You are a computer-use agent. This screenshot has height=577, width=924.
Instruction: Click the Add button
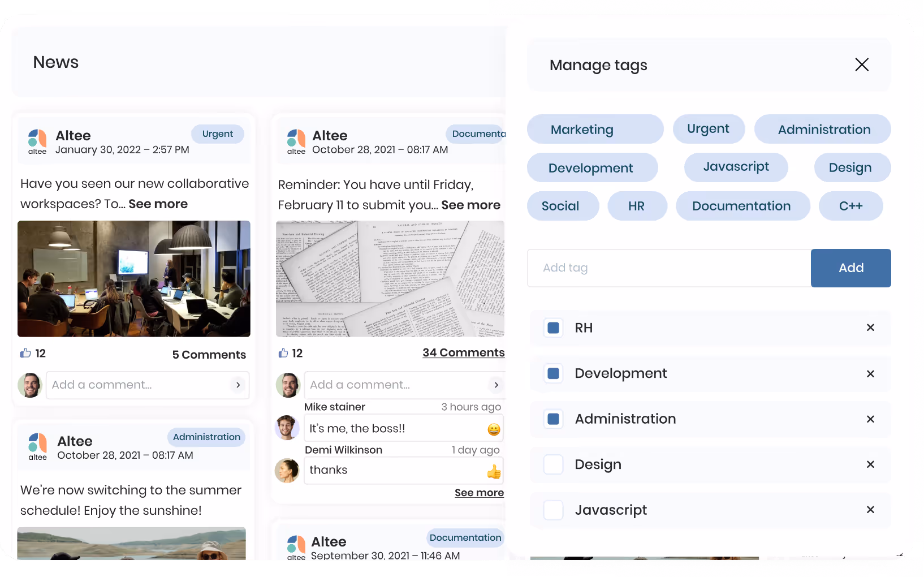pos(850,268)
